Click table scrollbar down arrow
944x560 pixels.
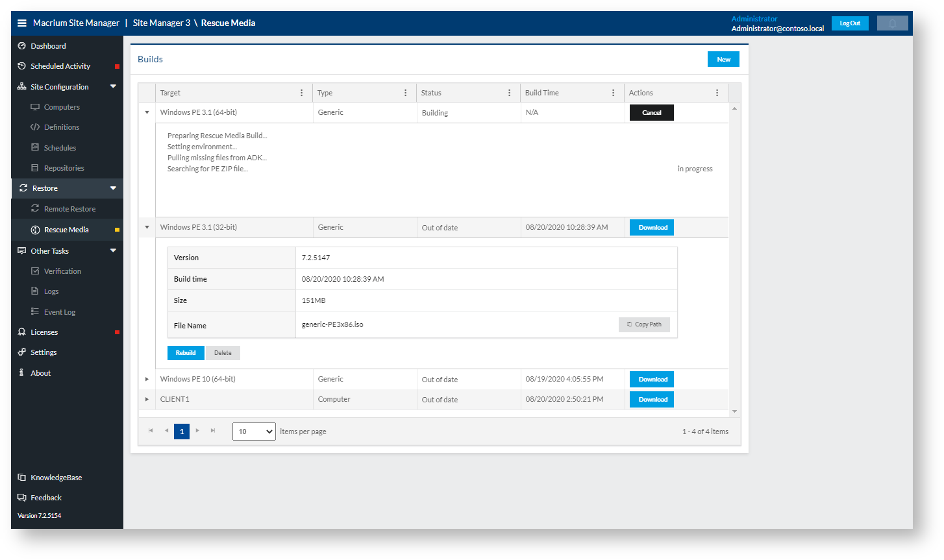tap(734, 411)
